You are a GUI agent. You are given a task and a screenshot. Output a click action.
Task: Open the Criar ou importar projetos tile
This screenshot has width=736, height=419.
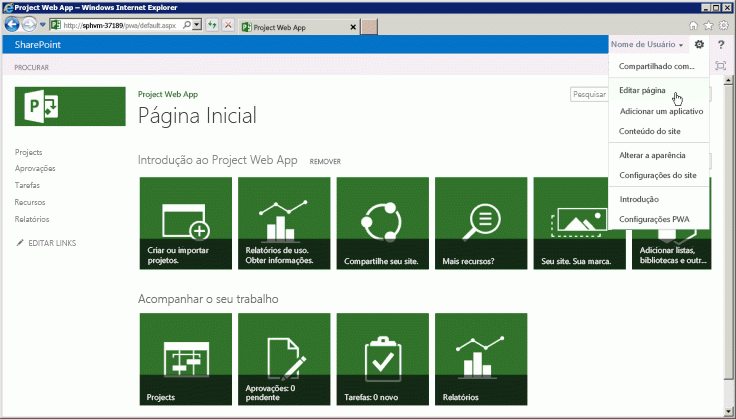[185, 223]
